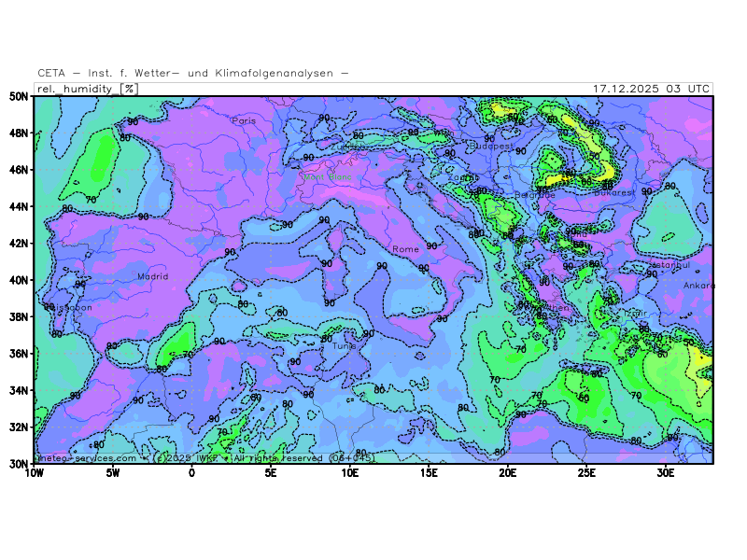The width and height of the screenshot is (747, 560).
Task: Click the Ankara label on the map
Action: pos(698,286)
